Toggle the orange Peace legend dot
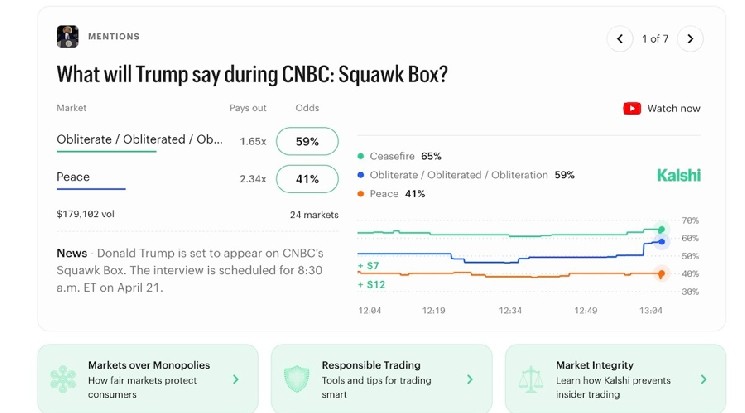 point(361,194)
